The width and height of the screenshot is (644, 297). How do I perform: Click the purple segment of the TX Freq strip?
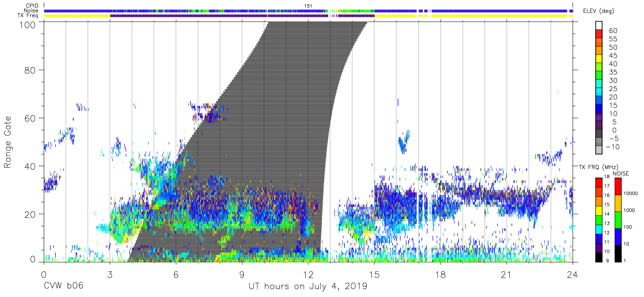pyautogui.click(x=242, y=16)
